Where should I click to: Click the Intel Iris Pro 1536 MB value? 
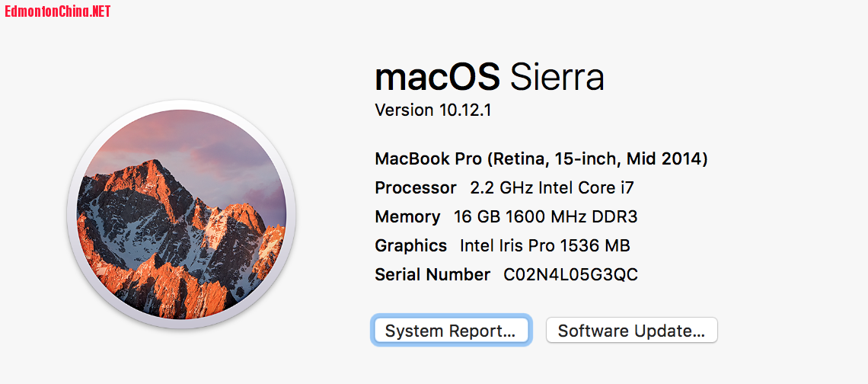tap(544, 245)
